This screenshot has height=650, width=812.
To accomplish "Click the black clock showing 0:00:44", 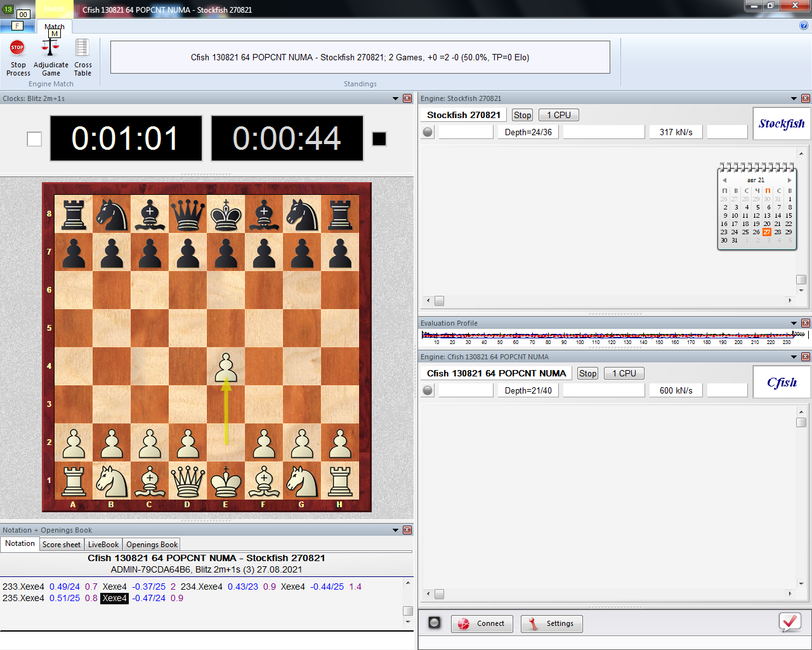I will (x=287, y=138).
